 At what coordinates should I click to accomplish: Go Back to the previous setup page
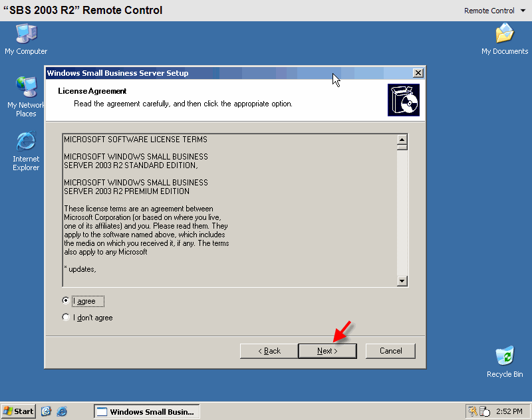pos(269,351)
